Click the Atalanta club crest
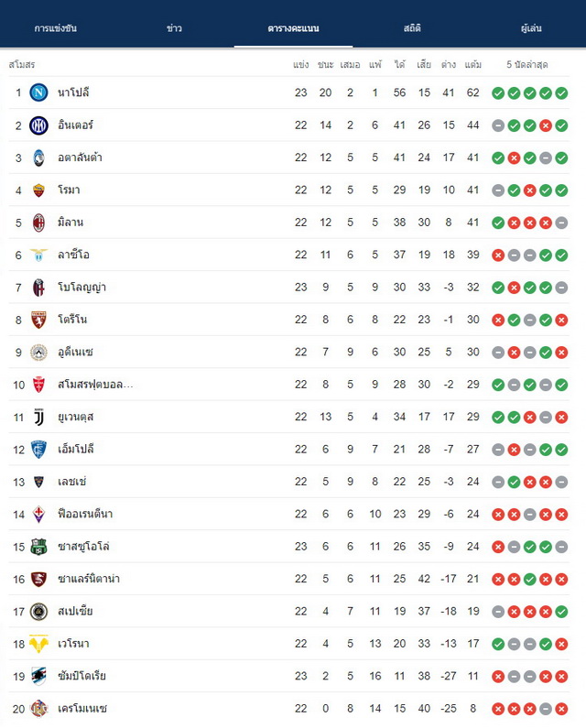Image resolution: width=586 pixels, height=728 pixels. tap(38, 158)
